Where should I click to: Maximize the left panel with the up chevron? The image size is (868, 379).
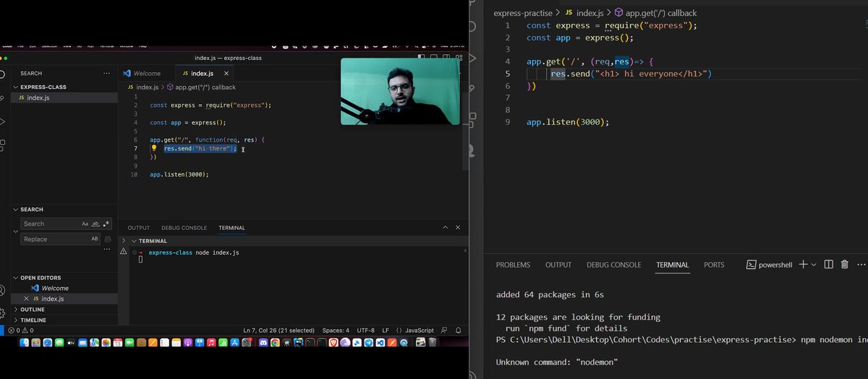[445, 228]
